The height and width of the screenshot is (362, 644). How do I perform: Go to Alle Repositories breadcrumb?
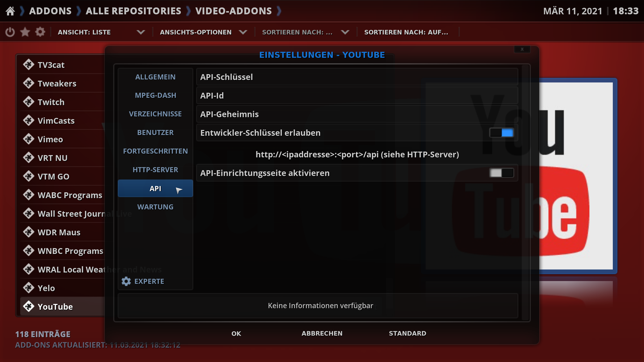tap(133, 11)
